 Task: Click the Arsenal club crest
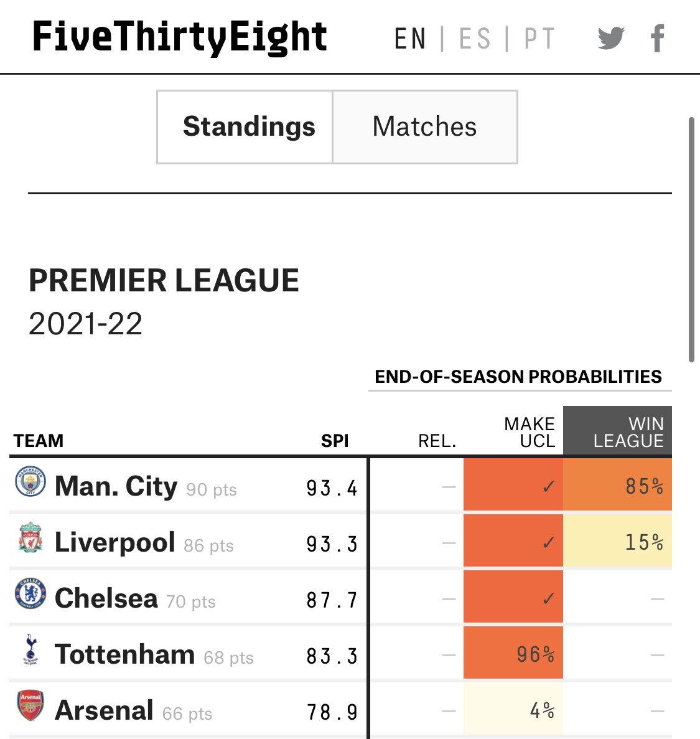click(x=30, y=706)
